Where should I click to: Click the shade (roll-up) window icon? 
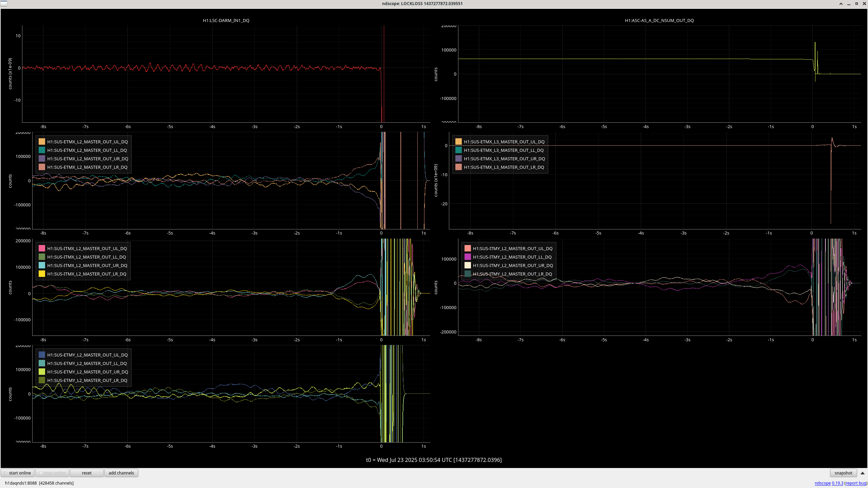[x=841, y=4]
